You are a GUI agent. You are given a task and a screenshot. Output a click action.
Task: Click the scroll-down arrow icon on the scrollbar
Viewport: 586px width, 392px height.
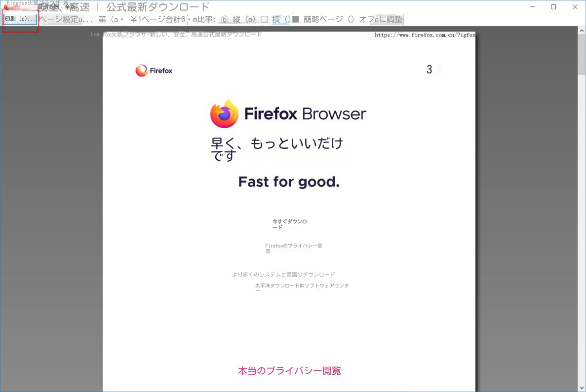pyautogui.click(x=581, y=388)
